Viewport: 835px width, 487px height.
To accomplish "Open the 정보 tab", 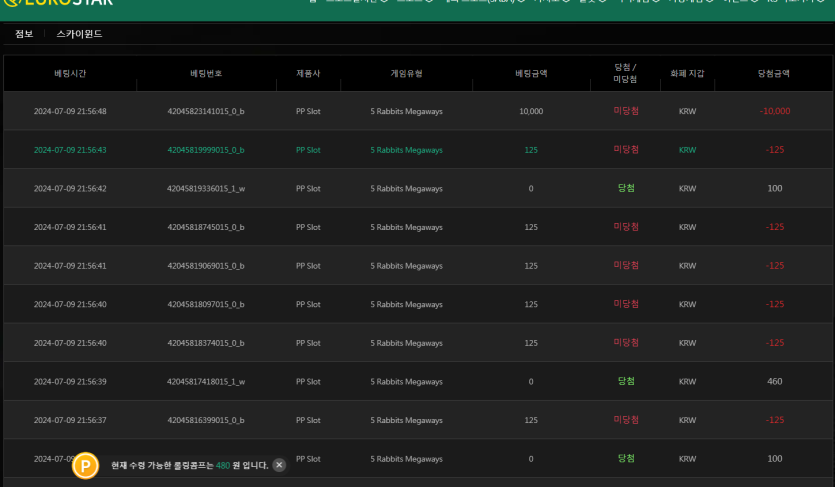I will point(24,34).
